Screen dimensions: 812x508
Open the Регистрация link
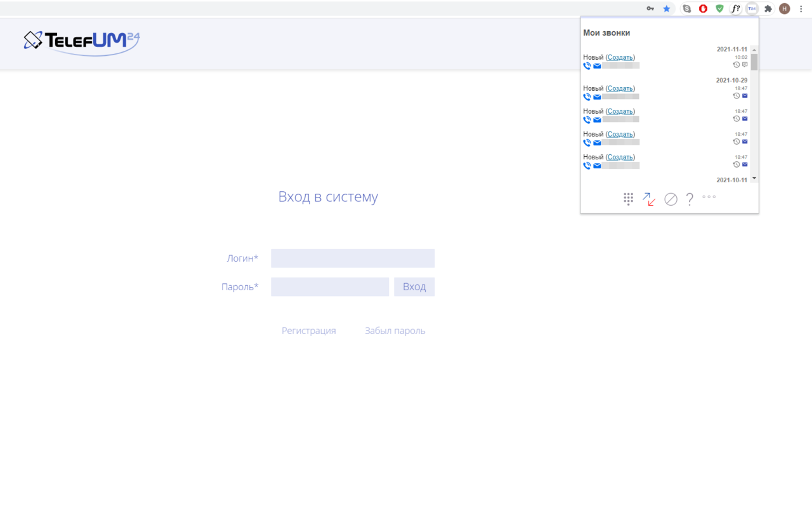tap(309, 331)
